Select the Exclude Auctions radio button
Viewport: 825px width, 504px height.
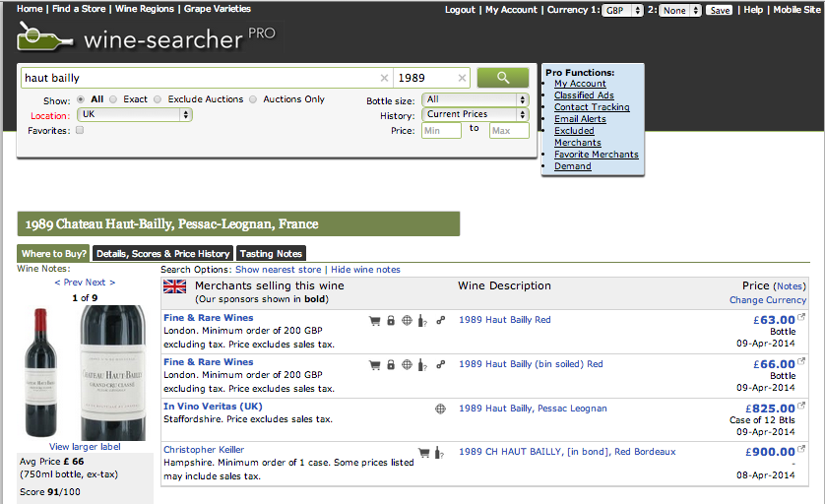(158, 98)
